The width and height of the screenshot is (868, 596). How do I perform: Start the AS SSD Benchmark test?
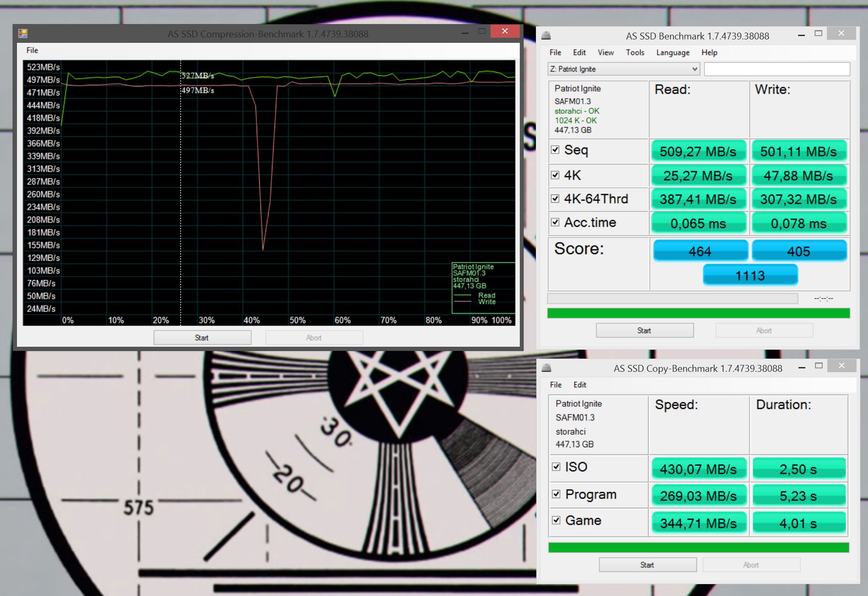[645, 331]
